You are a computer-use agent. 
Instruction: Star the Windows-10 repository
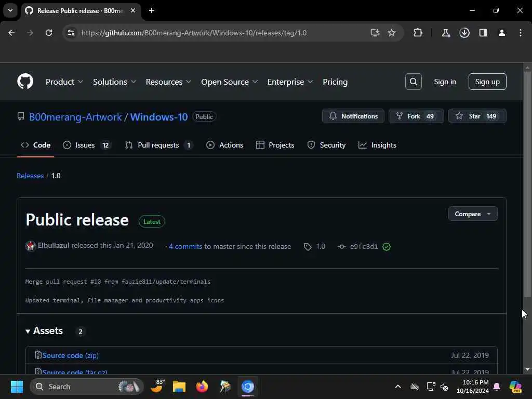(x=477, y=116)
